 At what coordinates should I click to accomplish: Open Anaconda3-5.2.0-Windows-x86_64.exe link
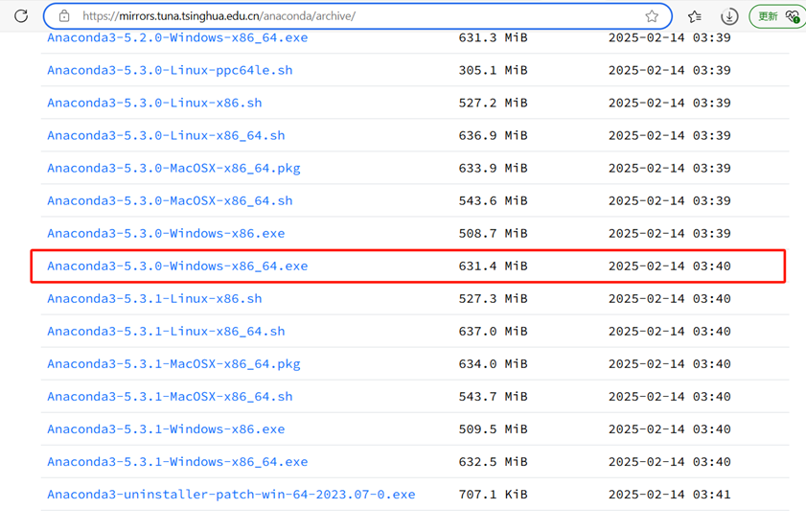coord(177,37)
